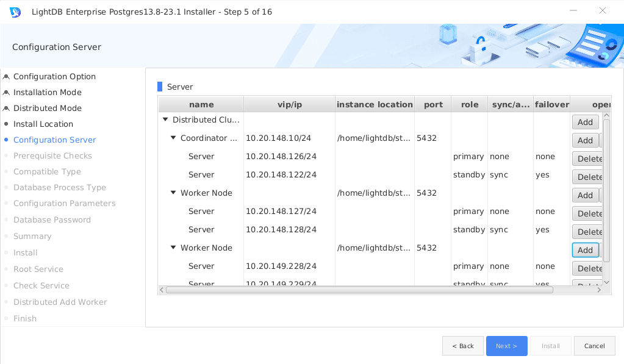
Task: Delete server 10.20.148.127/24
Action: pos(587,213)
